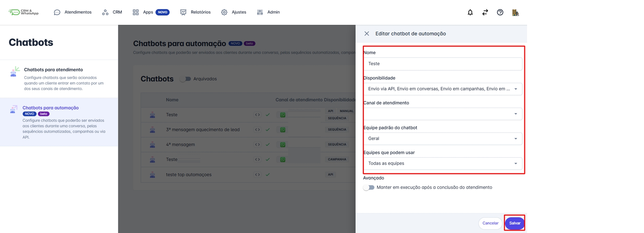
Task: Click the Salvar button
Action: point(515,223)
